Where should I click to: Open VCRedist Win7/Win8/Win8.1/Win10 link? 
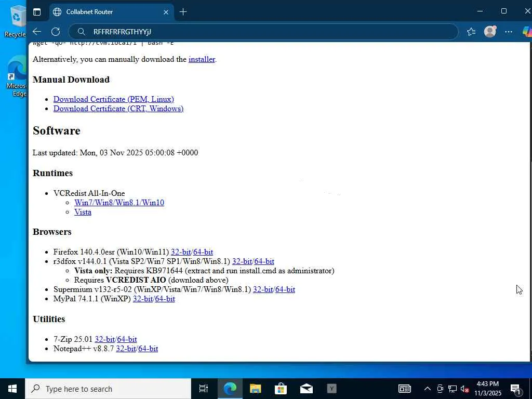[119, 203]
